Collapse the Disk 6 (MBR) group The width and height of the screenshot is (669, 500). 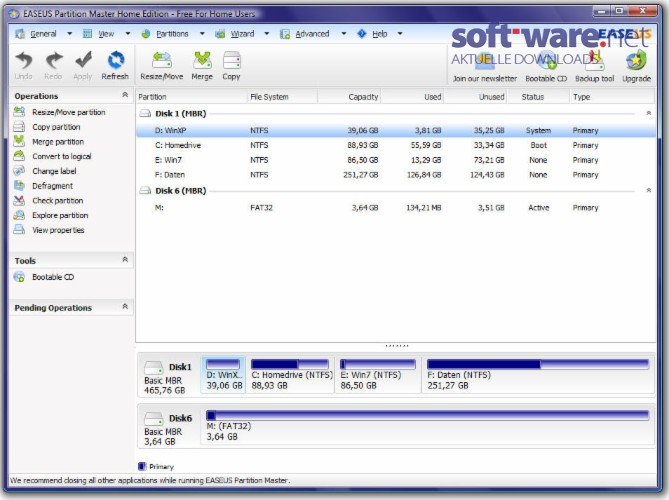click(x=649, y=190)
